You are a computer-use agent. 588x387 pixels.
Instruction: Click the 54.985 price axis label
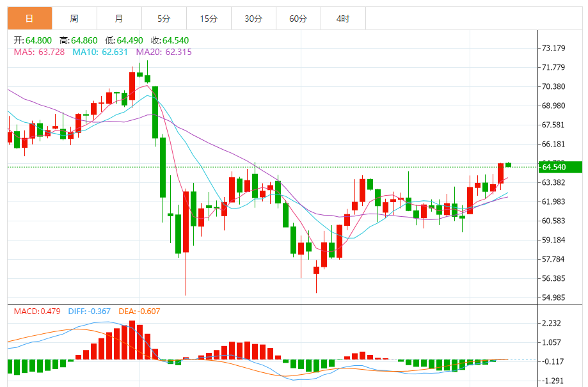[x=553, y=297]
